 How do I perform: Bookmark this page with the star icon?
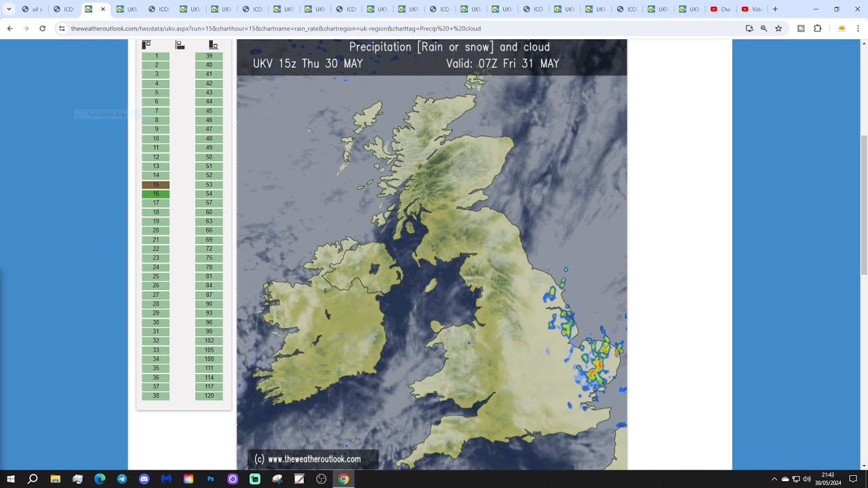pyautogui.click(x=778, y=28)
